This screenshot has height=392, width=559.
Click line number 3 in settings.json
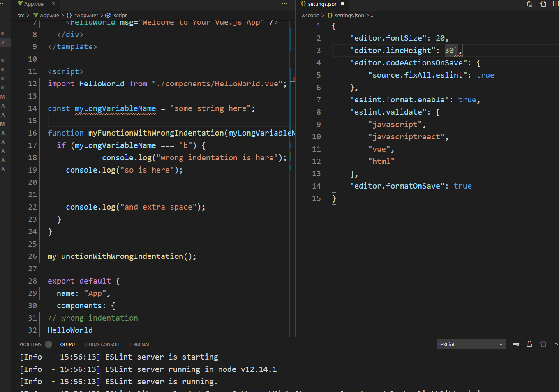[x=319, y=50]
